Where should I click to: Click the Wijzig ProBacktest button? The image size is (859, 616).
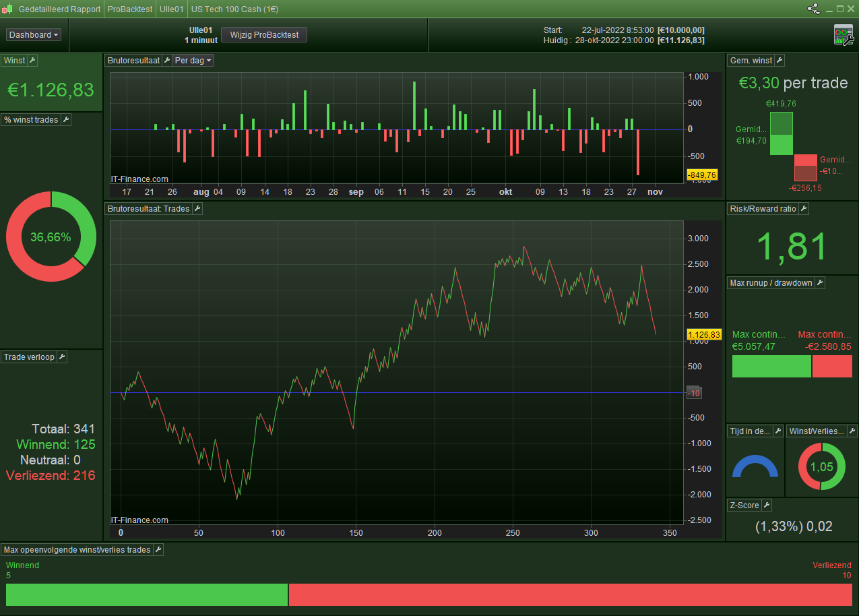click(264, 35)
